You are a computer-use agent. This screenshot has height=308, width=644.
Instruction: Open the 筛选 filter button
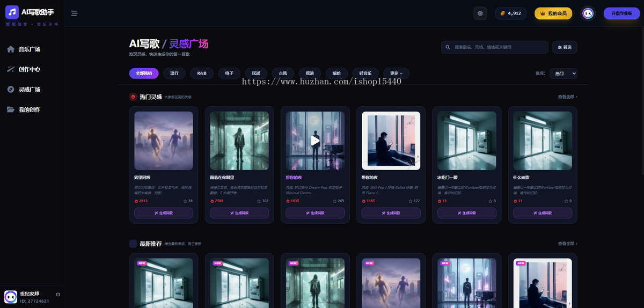coord(565,47)
